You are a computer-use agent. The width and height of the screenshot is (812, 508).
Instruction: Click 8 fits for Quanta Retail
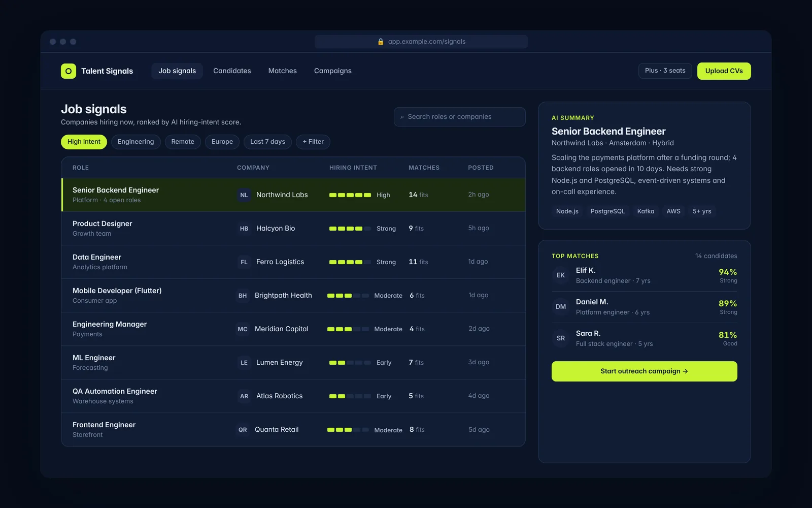point(417,430)
